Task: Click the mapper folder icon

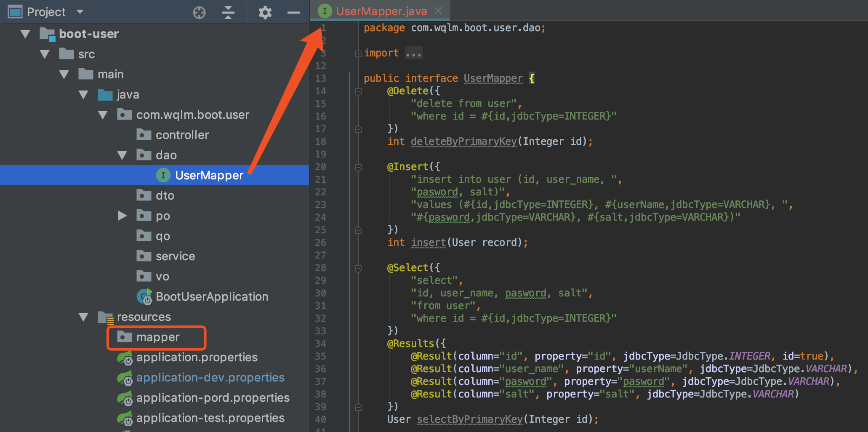Action: pyautogui.click(x=125, y=336)
